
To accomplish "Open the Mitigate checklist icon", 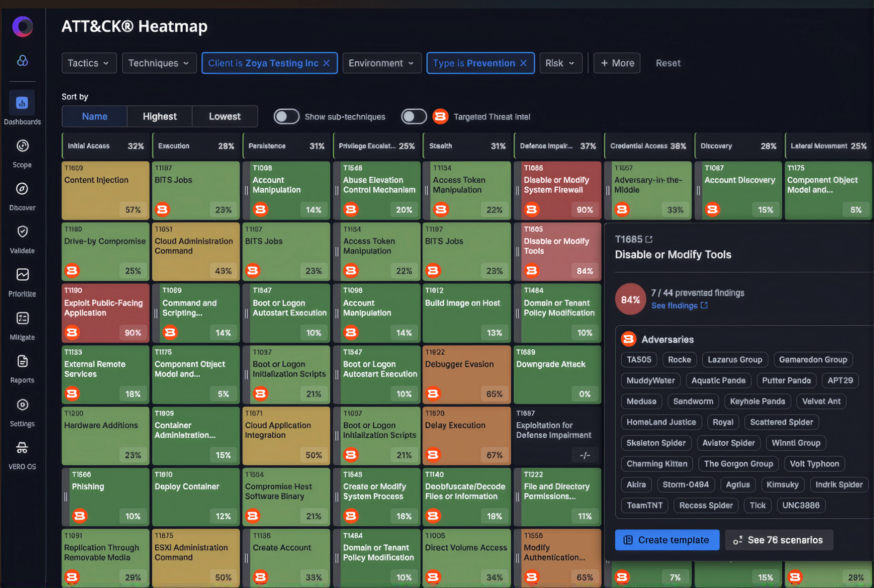I will (22, 318).
